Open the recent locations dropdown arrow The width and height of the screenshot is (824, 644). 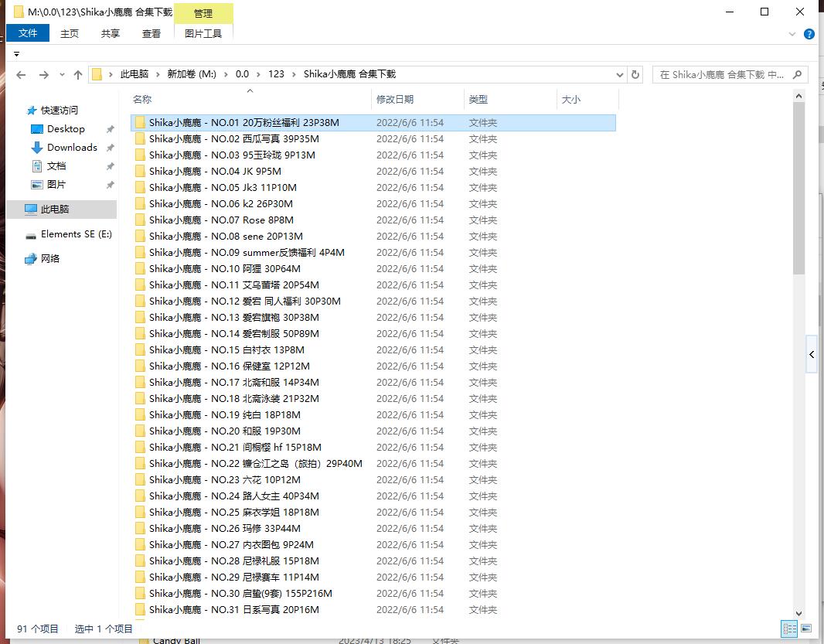62,75
